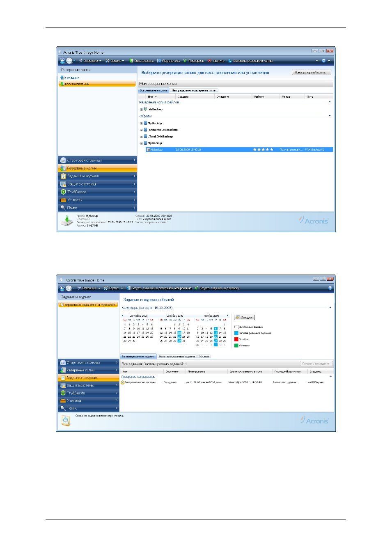Set five-star rating on MyBackup row
The height and width of the screenshot is (554, 392).
(271, 149)
